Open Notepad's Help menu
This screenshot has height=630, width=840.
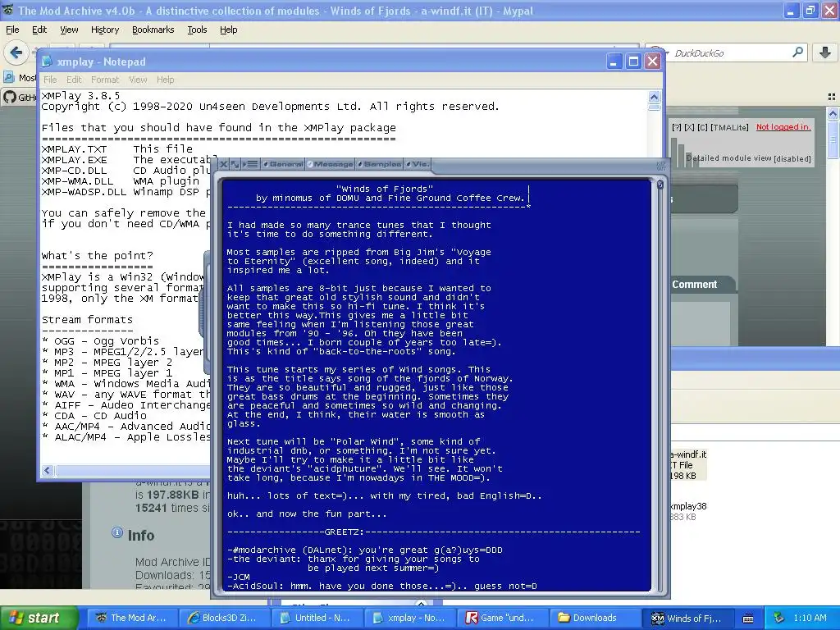click(x=165, y=80)
